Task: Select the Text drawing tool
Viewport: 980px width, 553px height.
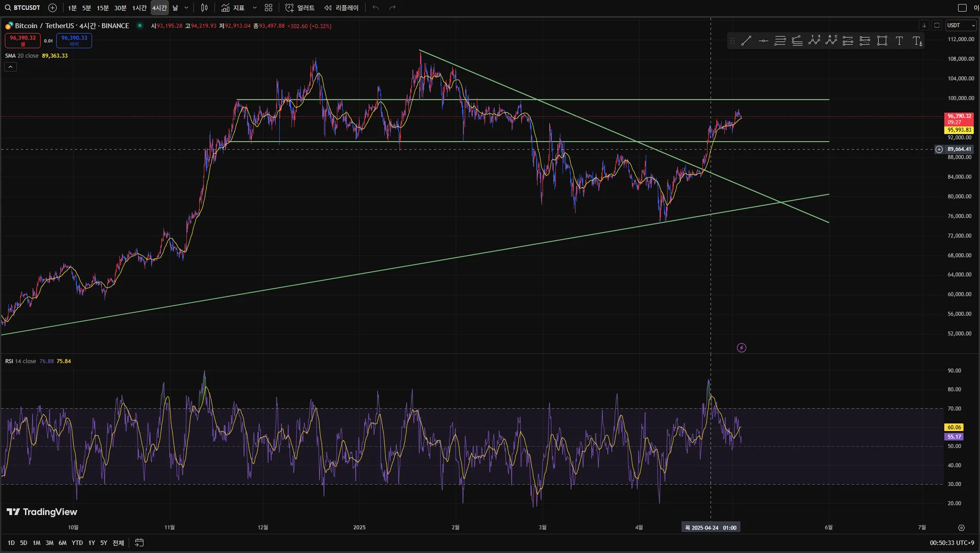Action: click(899, 41)
